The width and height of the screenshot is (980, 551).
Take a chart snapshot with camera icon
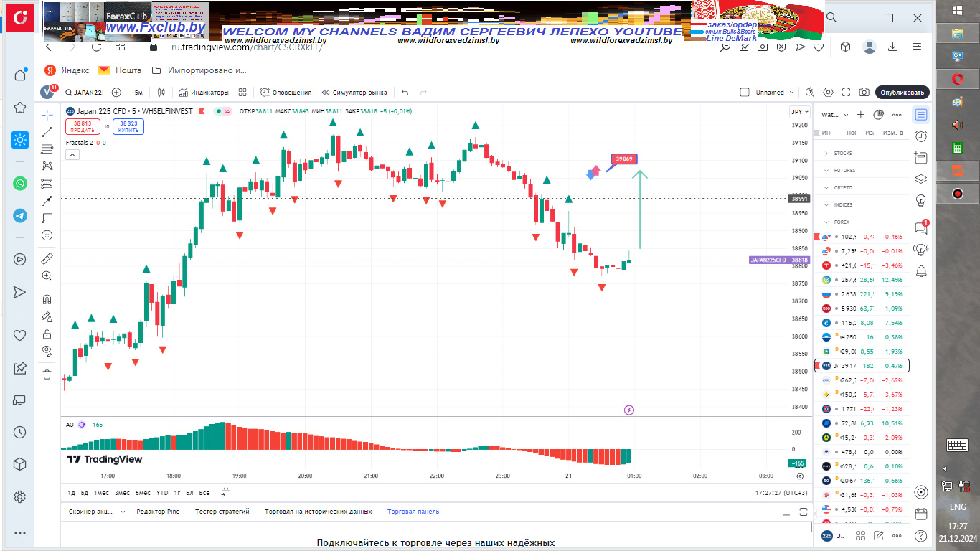point(864,93)
